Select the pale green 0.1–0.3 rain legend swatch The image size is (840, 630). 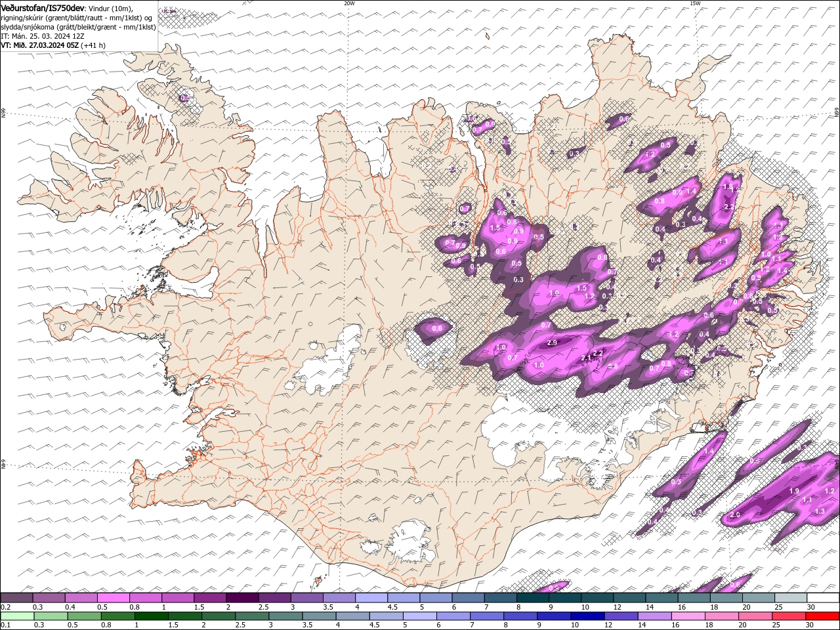pyautogui.click(x=17, y=616)
